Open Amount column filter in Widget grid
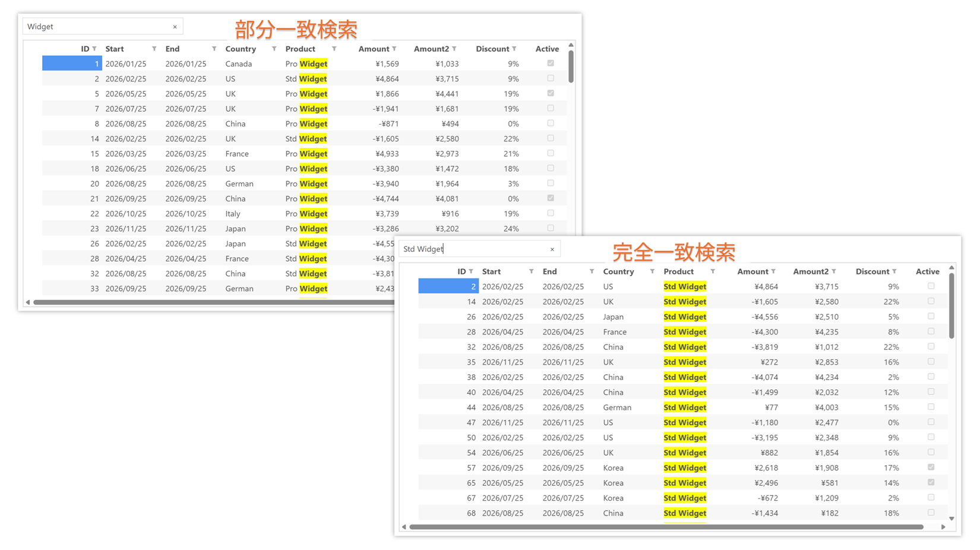Image resolution: width=980 pixels, height=550 pixels. (x=394, y=49)
